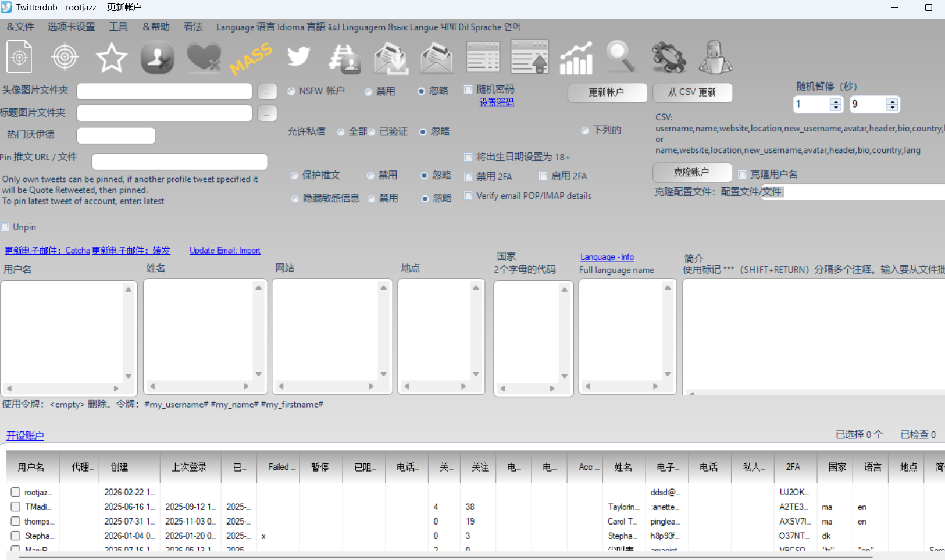The height and width of the screenshot is (560, 945).
Task: Sort the table by 上次登录 column
Action: point(191,467)
